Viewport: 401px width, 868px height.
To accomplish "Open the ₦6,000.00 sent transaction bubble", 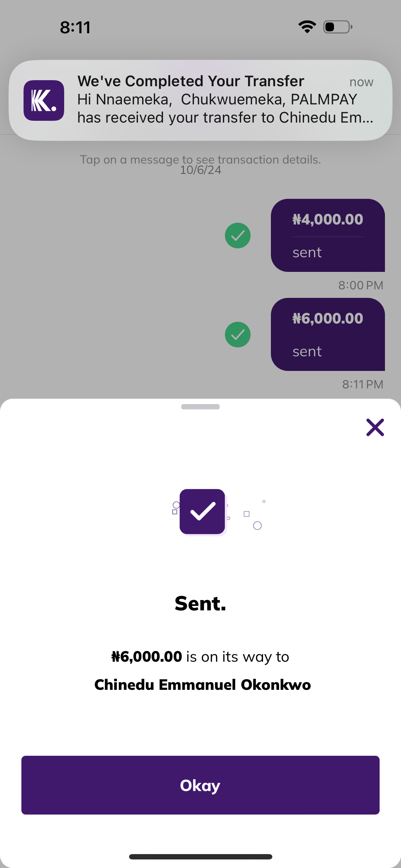I will coord(328,334).
